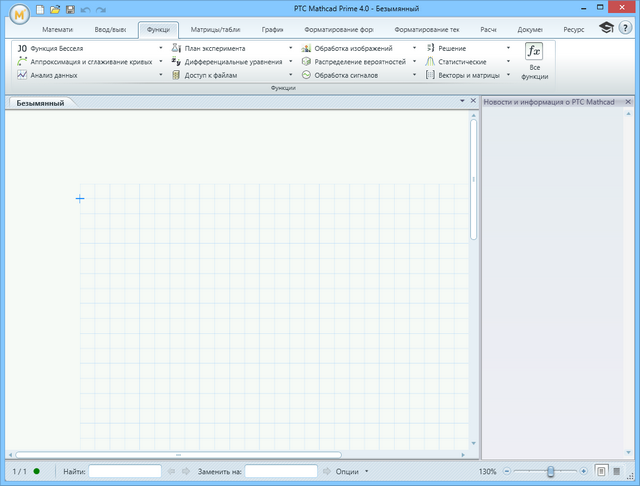Image resolution: width=640 pixels, height=486 pixels.
Task: Click the Save icon in quick access toolbar
Action: tap(69, 9)
